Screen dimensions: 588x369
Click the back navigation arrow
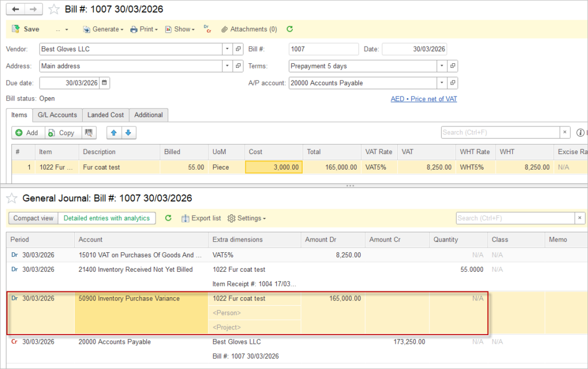(x=16, y=9)
